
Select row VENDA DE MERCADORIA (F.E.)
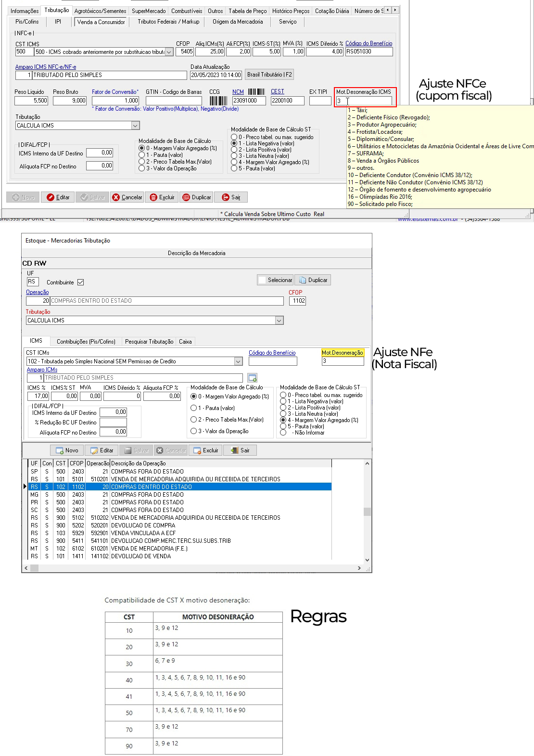180,549
